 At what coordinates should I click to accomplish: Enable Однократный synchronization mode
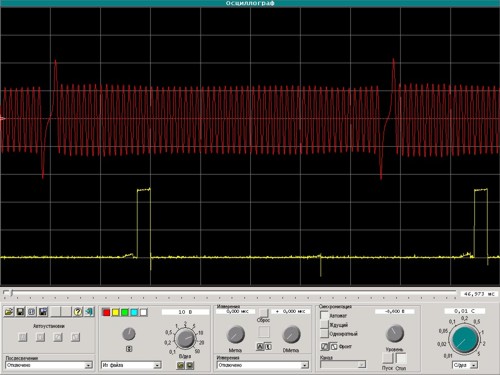324,333
